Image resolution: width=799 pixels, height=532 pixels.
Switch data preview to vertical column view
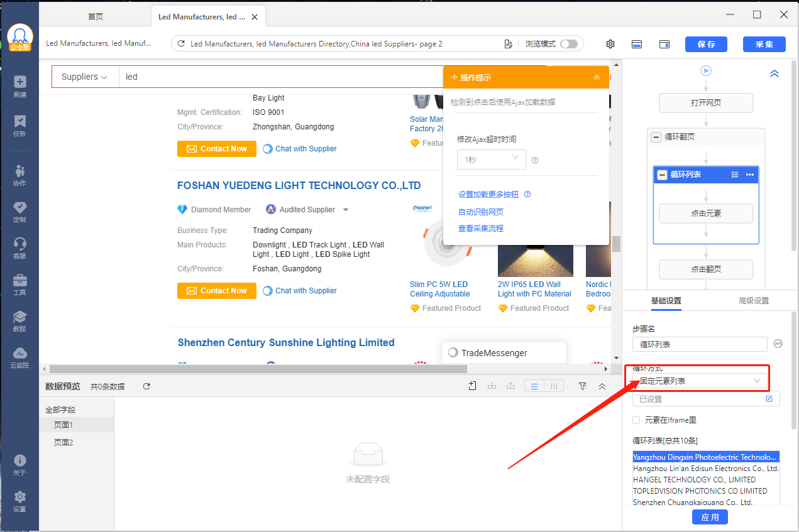553,386
